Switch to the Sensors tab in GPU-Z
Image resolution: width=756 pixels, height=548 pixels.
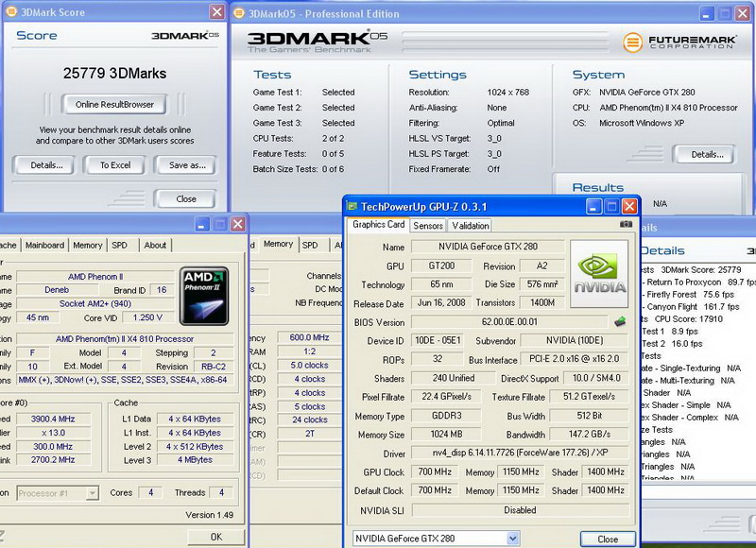pos(428,226)
